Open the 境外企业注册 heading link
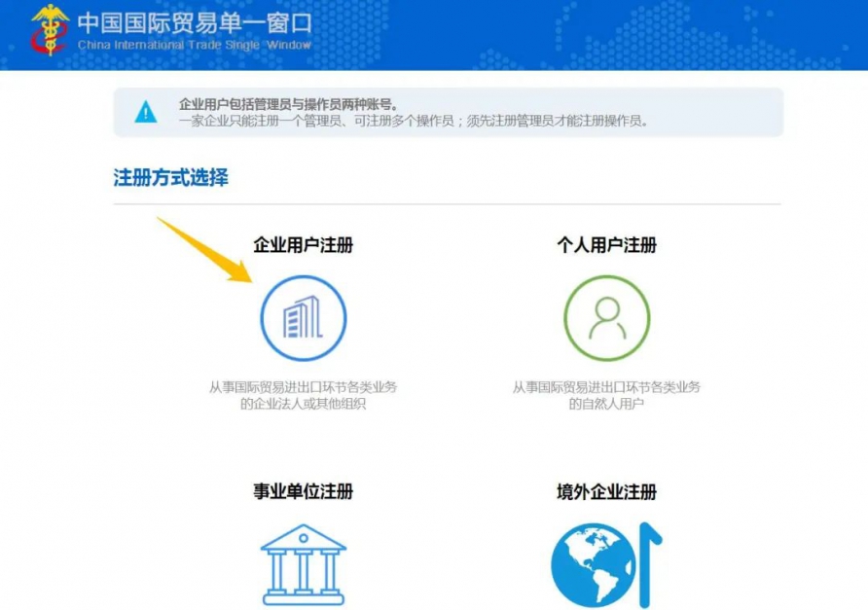The image size is (868, 610). point(606,491)
